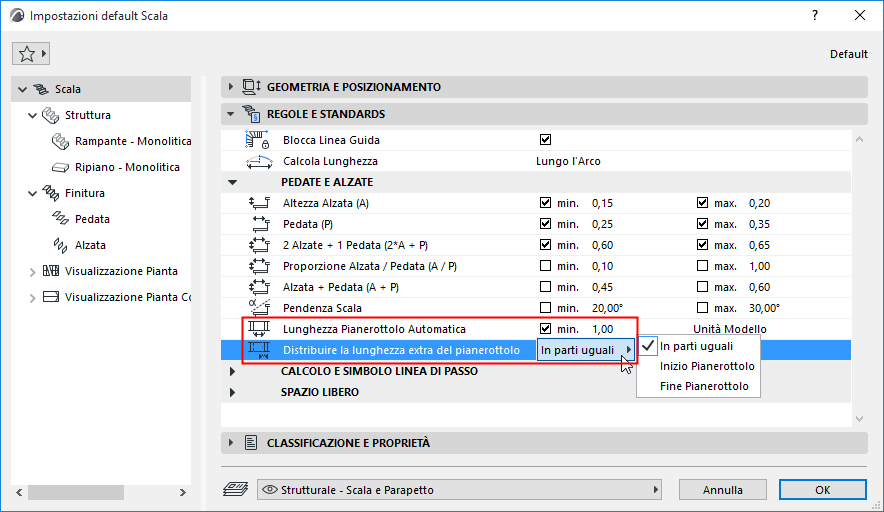Collapse the Scala tree node
The width and height of the screenshot is (884, 512).
[23, 89]
